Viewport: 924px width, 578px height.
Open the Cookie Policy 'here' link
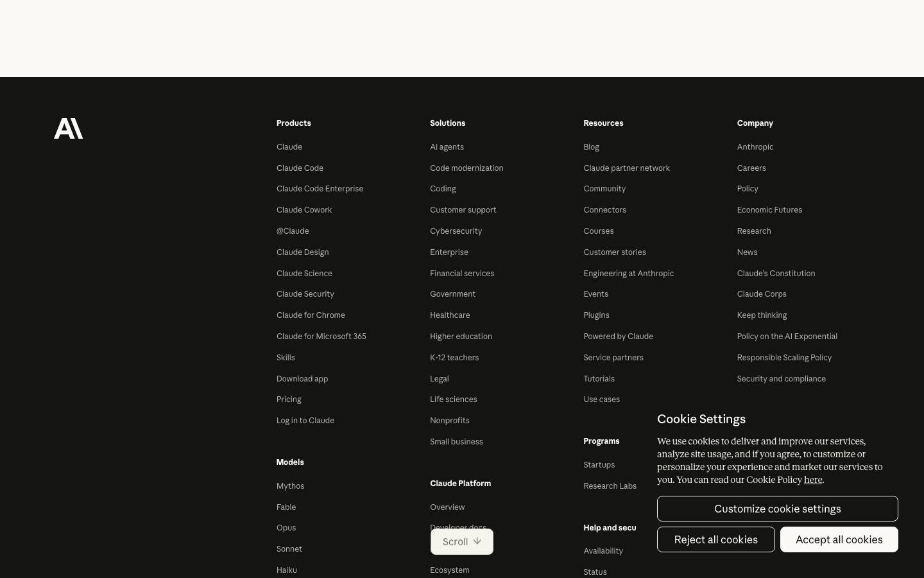pyautogui.click(x=813, y=480)
